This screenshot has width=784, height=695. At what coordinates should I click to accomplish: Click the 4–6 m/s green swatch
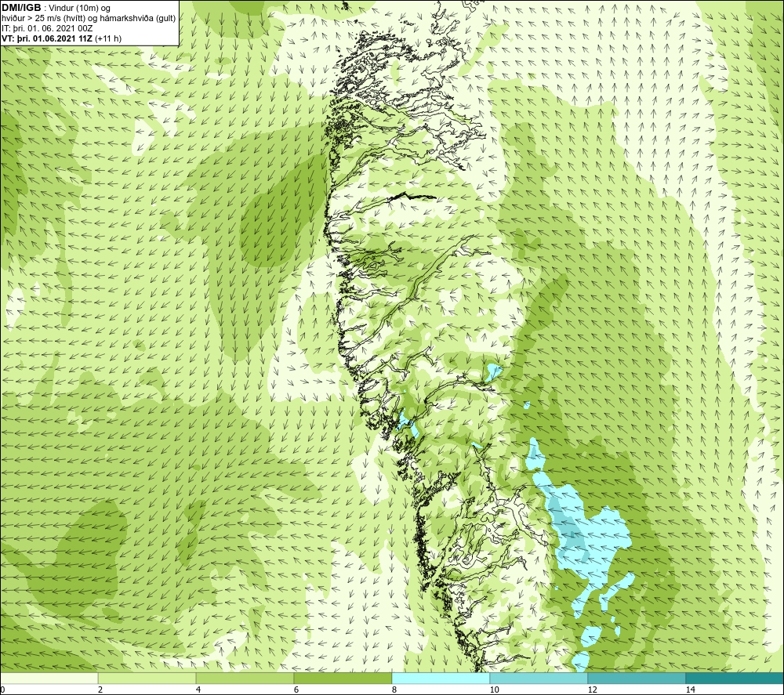coord(245,678)
